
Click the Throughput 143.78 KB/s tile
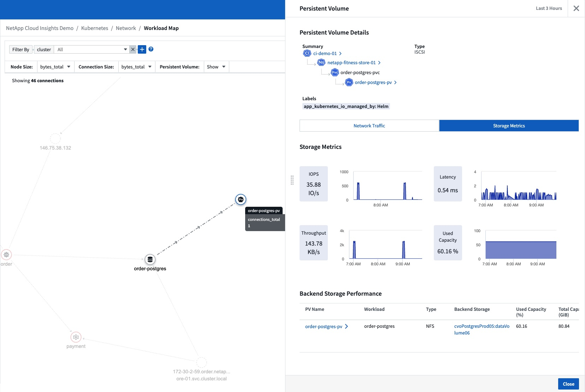coord(314,243)
